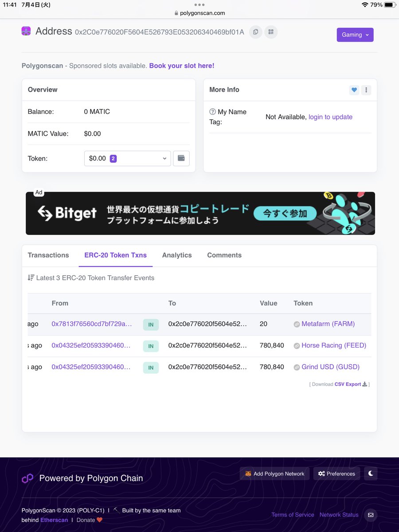Click the full address text 0x2C0e776020F5604E

[x=160, y=32]
